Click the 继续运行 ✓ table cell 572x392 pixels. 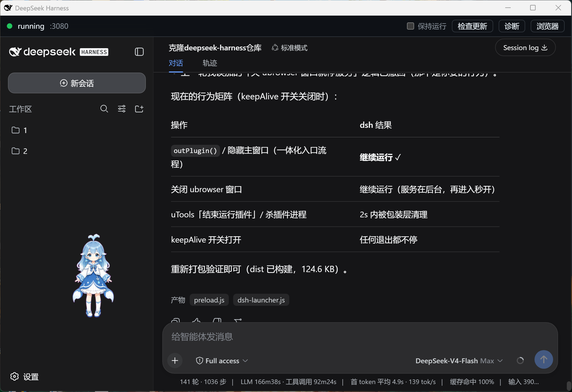(x=380, y=157)
